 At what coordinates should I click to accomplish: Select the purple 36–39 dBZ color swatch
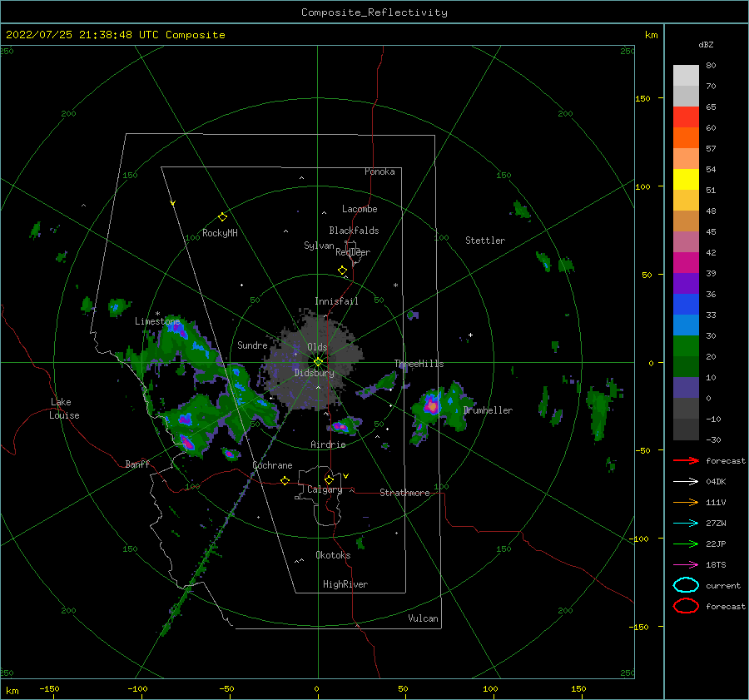[x=686, y=284]
